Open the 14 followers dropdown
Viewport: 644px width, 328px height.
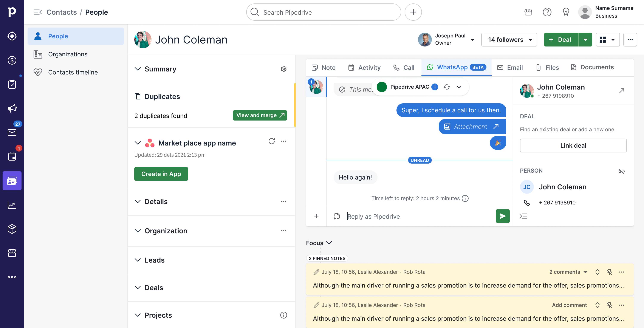coord(509,40)
